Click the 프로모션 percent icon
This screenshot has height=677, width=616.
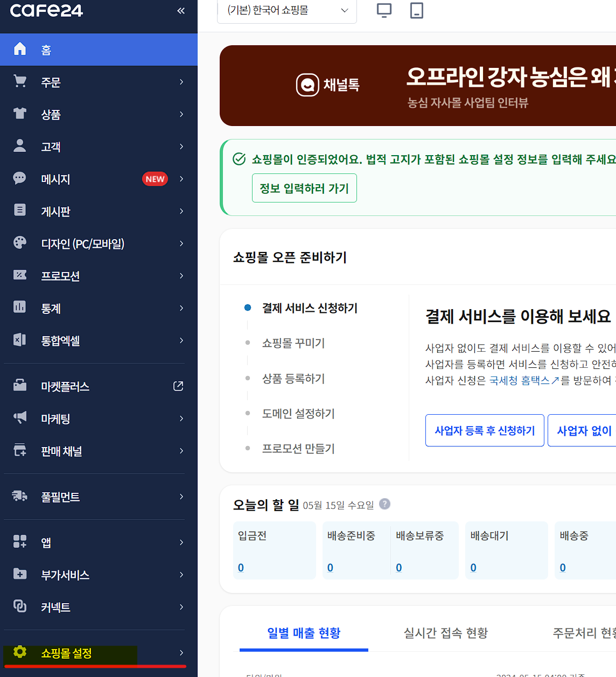click(x=20, y=275)
